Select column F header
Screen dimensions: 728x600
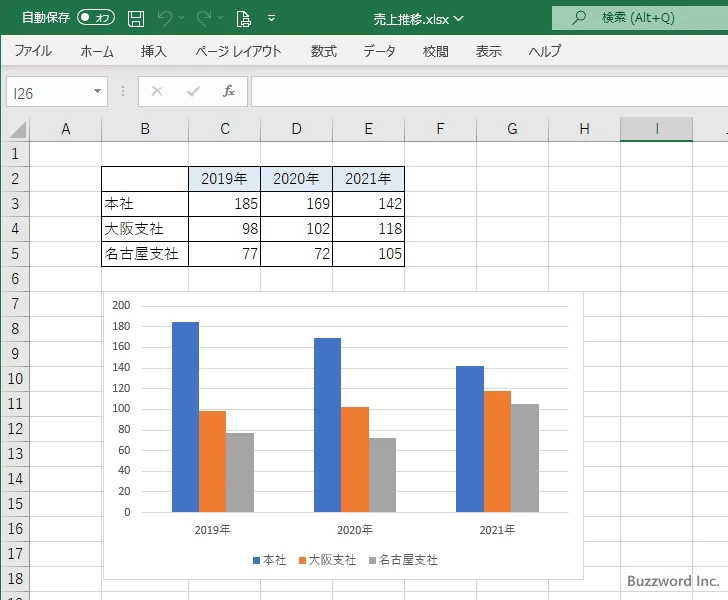click(x=441, y=129)
